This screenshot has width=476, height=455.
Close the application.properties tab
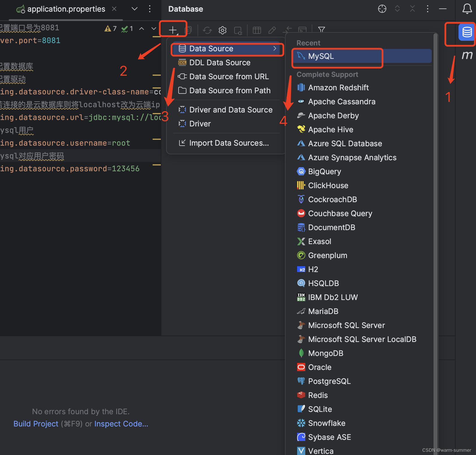point(114,9)
